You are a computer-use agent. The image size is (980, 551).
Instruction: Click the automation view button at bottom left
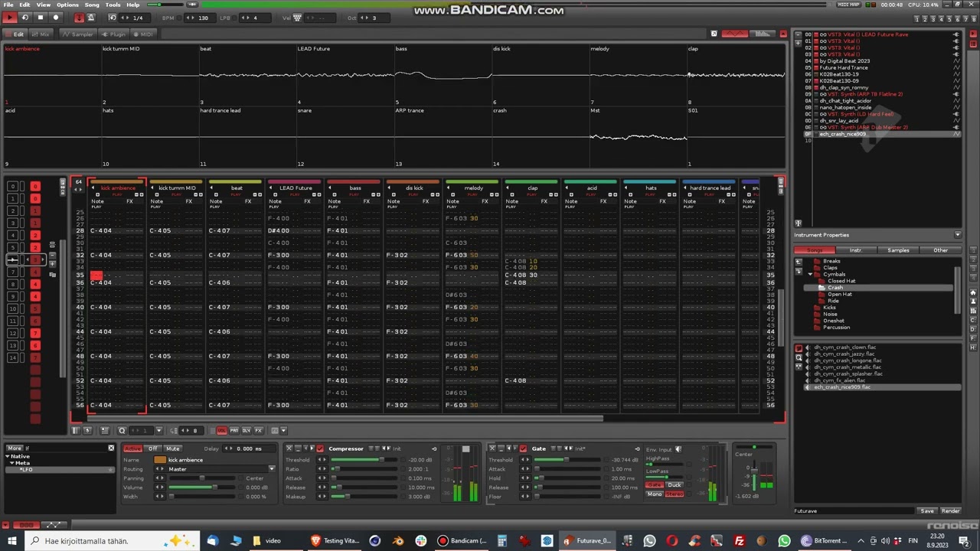[53, 525]
